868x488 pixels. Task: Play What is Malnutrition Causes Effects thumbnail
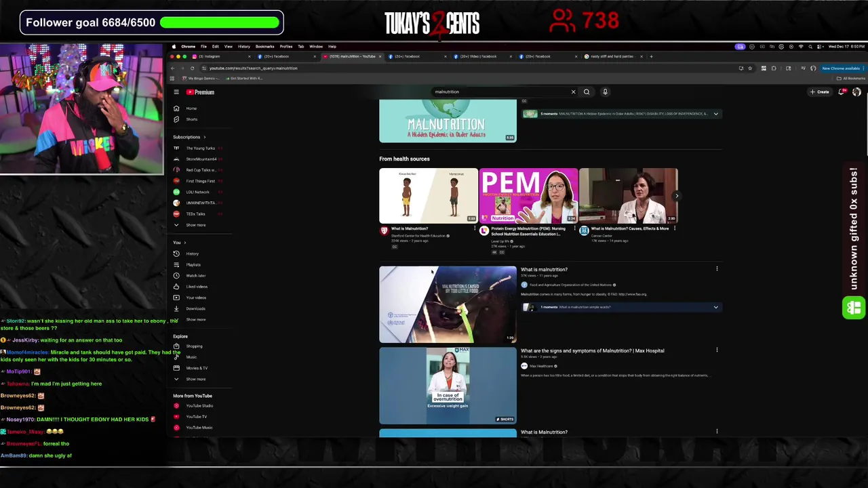pos(629,195)
